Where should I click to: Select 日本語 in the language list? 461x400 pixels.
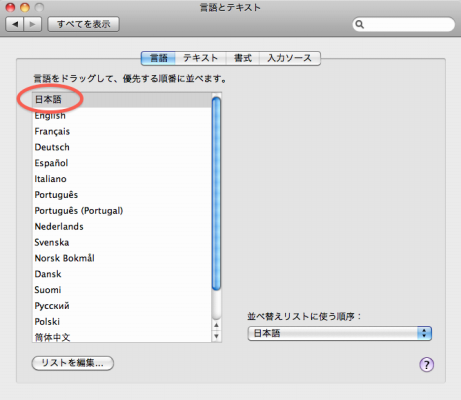[122, 99]
